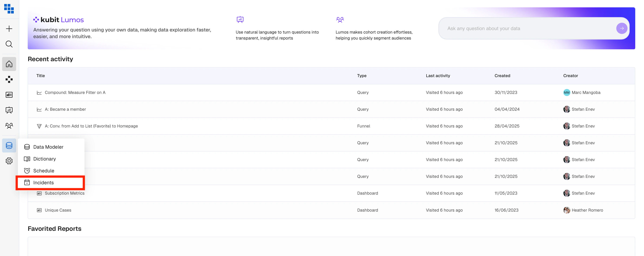Image resolution: width=644 pixels, height=256 pixels.
Task: Open the Add to List Favorite funnel report
Action: pyautogui.click(x=91, y=126)
